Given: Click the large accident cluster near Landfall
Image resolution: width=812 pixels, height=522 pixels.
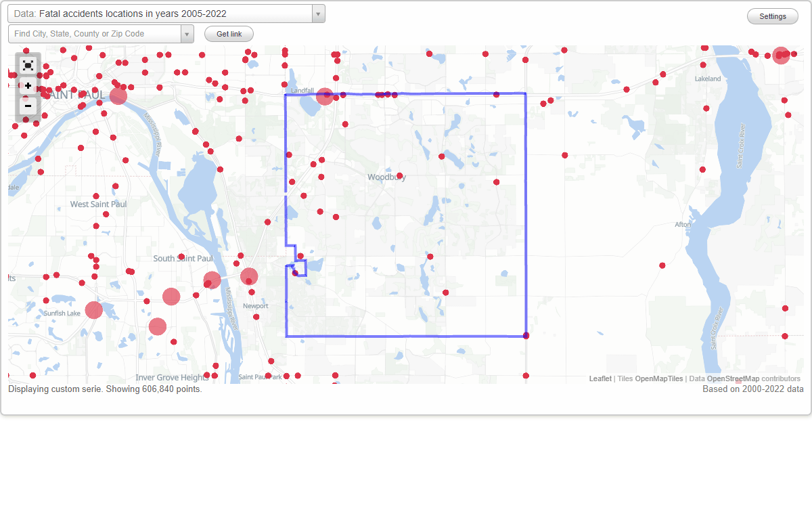Looking at the screenshot, I should click(x=325, y=96).
